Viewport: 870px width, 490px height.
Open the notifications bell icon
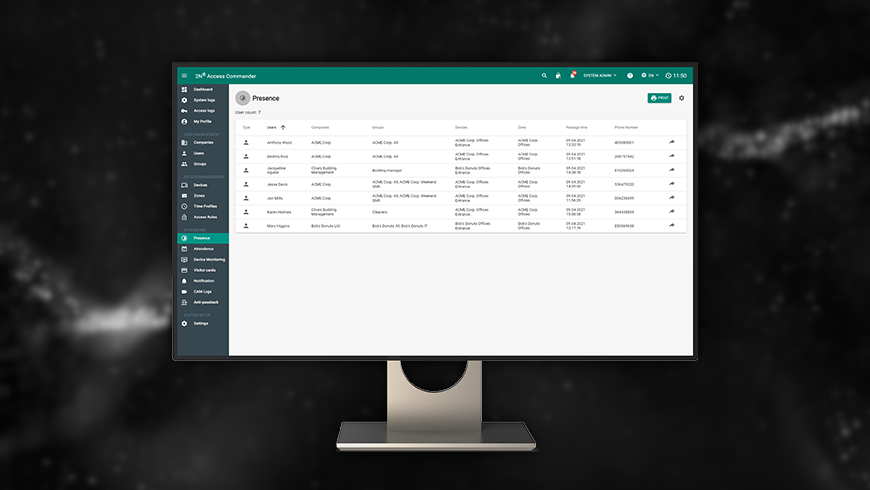(x=573, y=76)
